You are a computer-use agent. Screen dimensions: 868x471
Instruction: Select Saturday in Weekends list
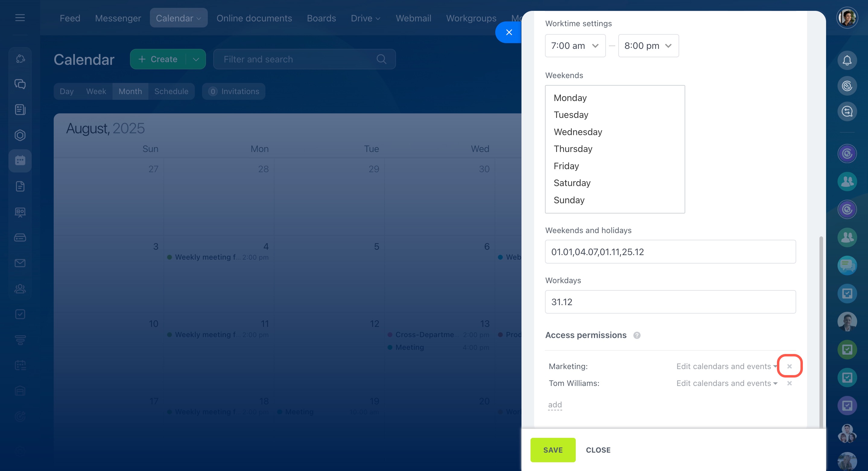(572, 183)
